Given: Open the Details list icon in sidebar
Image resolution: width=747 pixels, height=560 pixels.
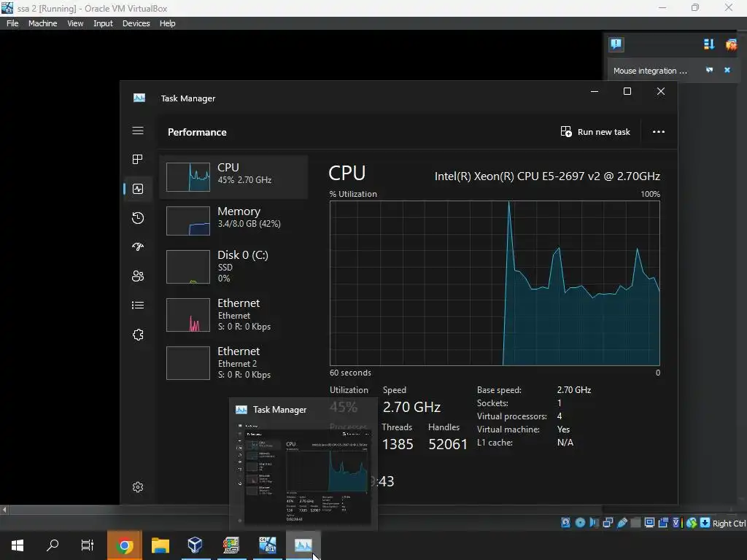Looking at the screenshot, I should coord(138,306).
